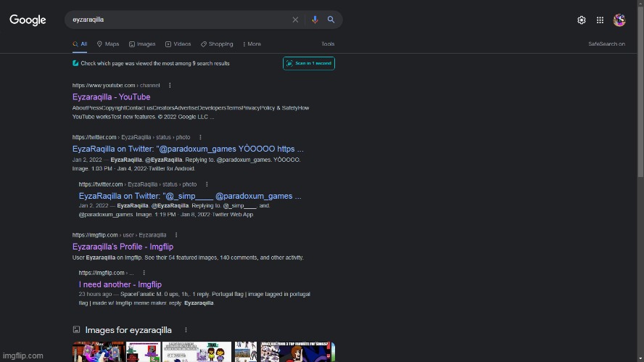Open options for the 'I need another' result
The height and width of the screenshot is (362, 644).
(144, 273)
